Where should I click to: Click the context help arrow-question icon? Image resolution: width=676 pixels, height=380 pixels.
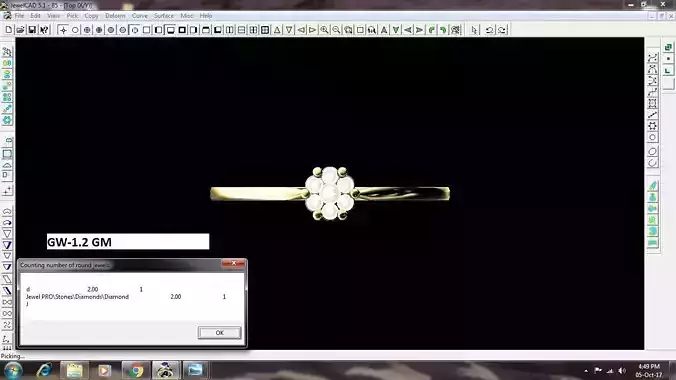(x=44, y=30)
